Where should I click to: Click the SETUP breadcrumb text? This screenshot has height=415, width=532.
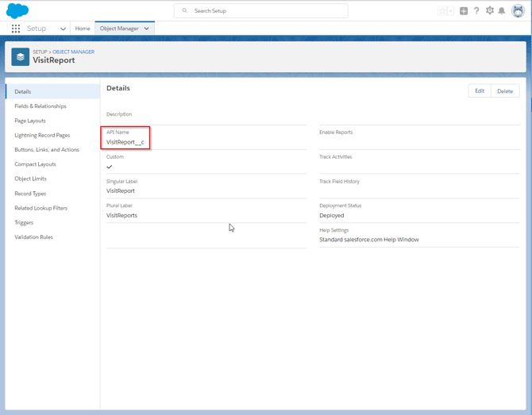point(40,52)
